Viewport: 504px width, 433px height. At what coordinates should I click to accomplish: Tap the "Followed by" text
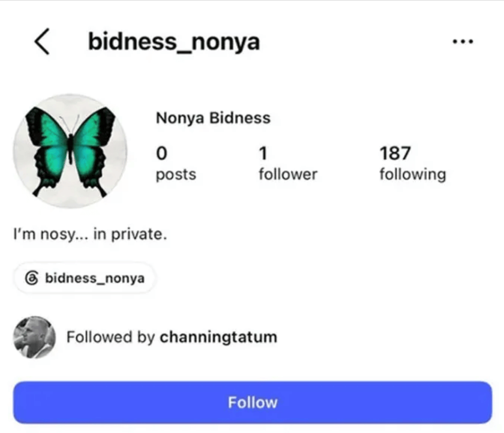(x=111, y=337)
